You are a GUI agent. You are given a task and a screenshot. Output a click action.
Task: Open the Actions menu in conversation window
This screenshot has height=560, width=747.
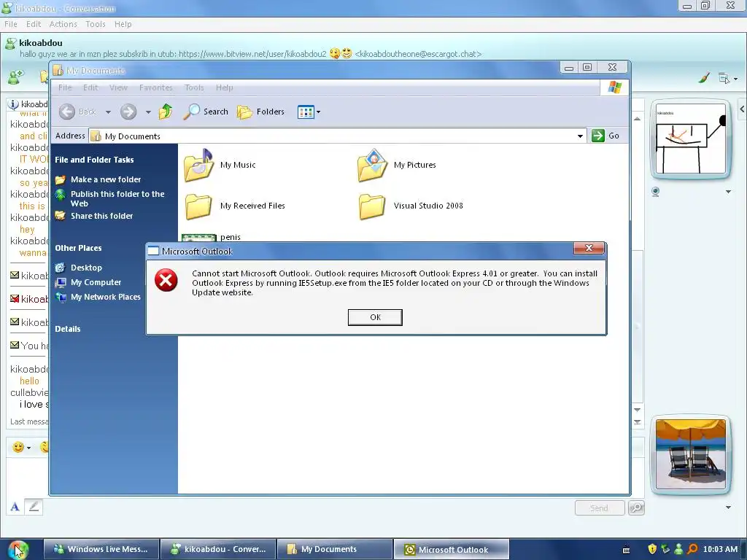click(x=63, y=24)
